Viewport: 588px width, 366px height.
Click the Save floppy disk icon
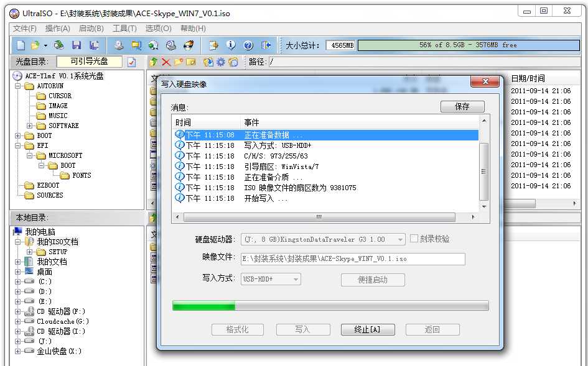coord(77,45)
